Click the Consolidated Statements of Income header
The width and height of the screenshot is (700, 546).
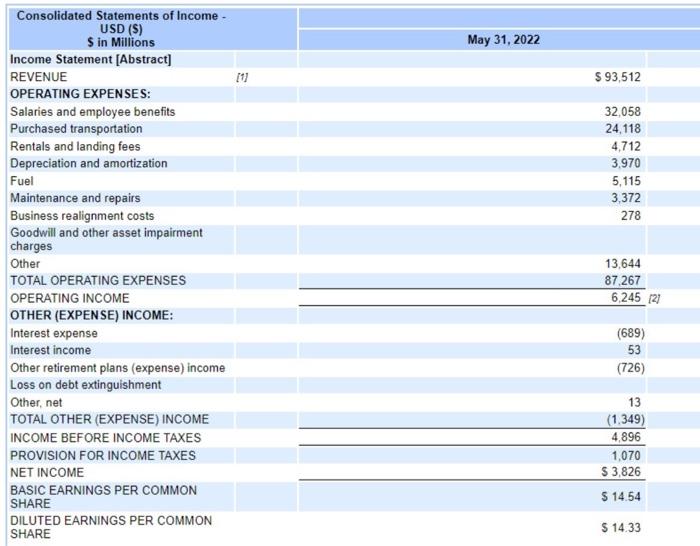[x=121, y=29]
